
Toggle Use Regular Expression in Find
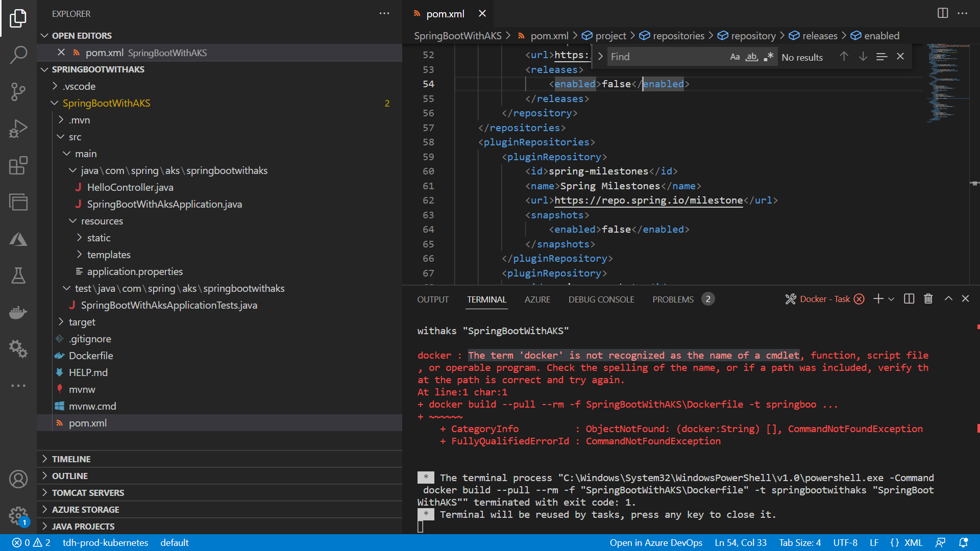pos(769,57)
